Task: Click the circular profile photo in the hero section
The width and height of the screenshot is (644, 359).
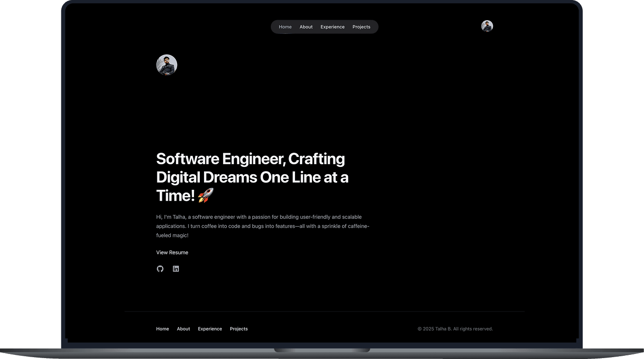Action: 166,64
